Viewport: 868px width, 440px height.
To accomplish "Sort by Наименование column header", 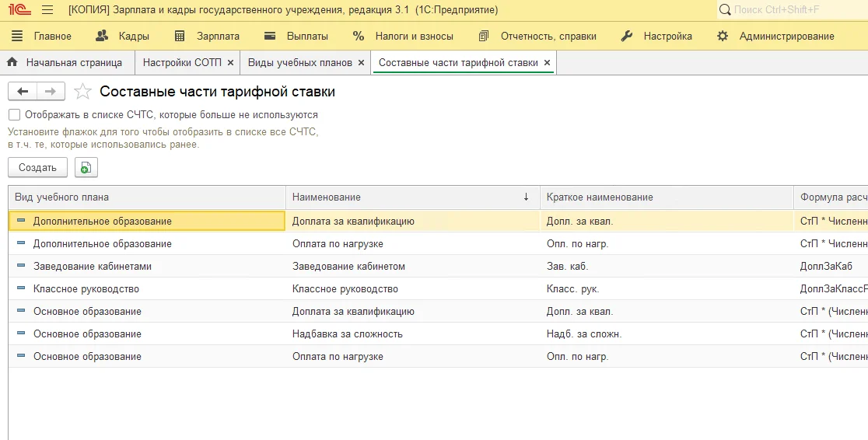I will point(412,197).
